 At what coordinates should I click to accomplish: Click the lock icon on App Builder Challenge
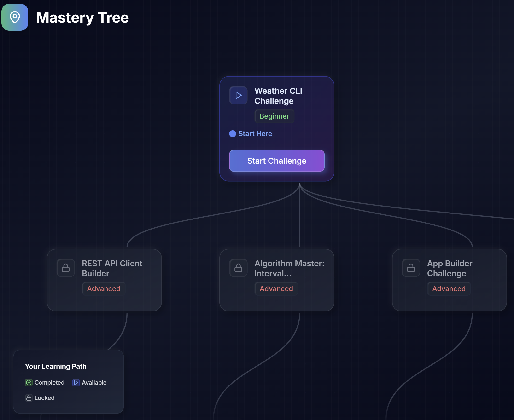tap(411, 268)
